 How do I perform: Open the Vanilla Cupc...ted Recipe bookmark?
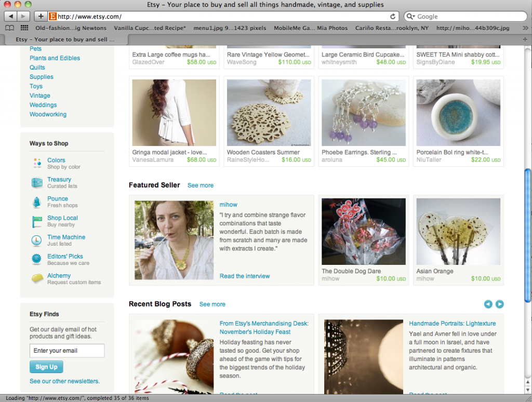point(150,28)
